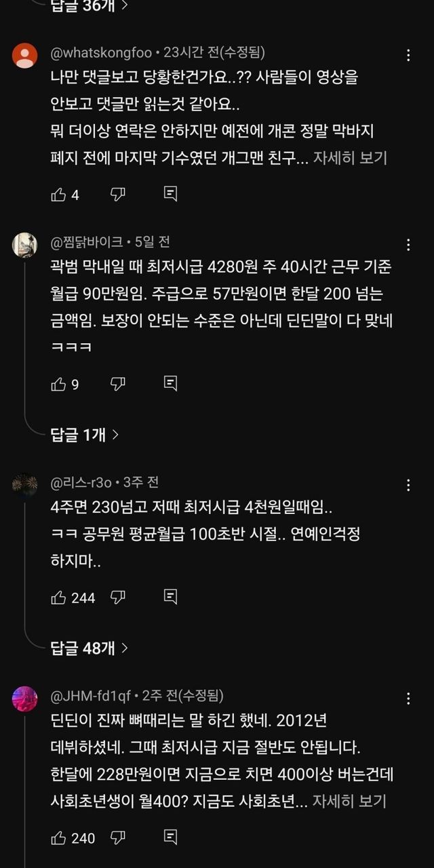This screenshot has width=434, height=868.
Task: Open options menu for @리스-r3o comment
Action: click(x=408, y=485)
